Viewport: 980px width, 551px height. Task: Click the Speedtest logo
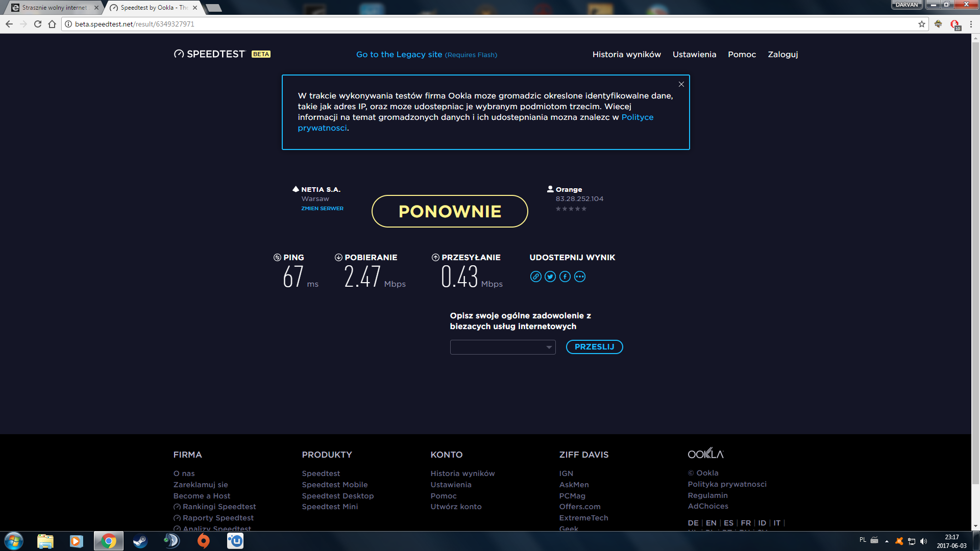point(209,54)
